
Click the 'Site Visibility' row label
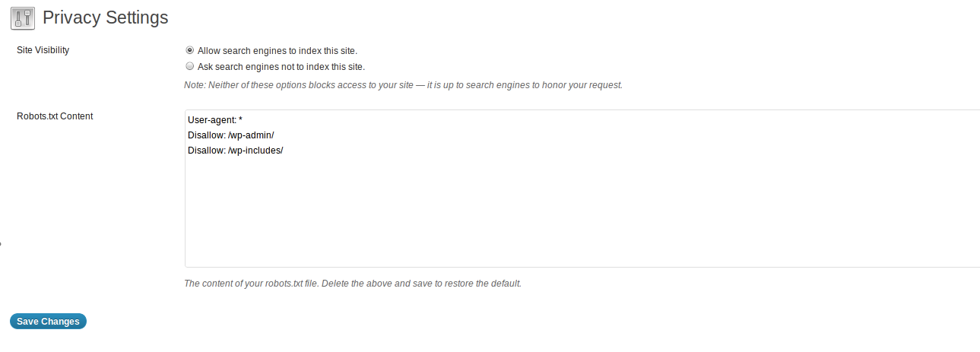43,51
